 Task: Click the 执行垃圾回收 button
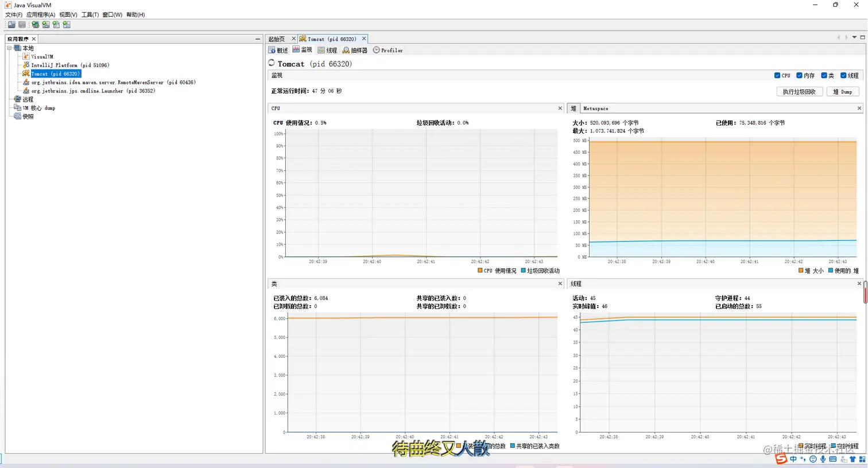[799, 92]
